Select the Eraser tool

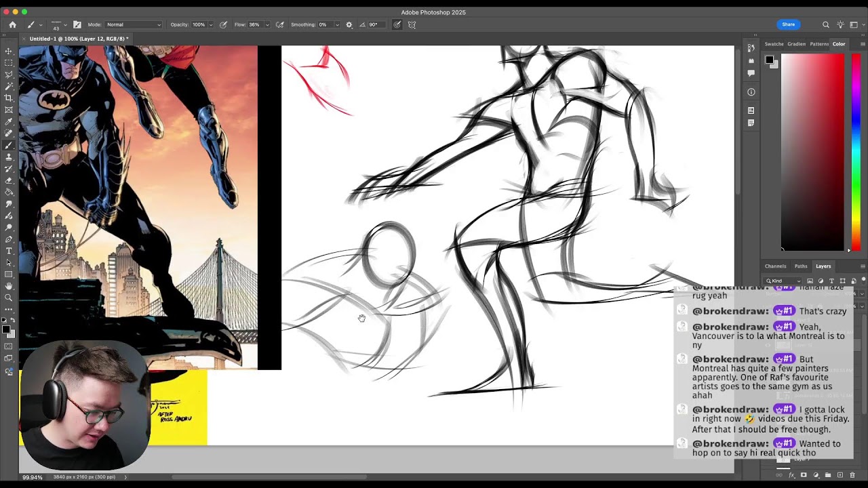point(9,180)
